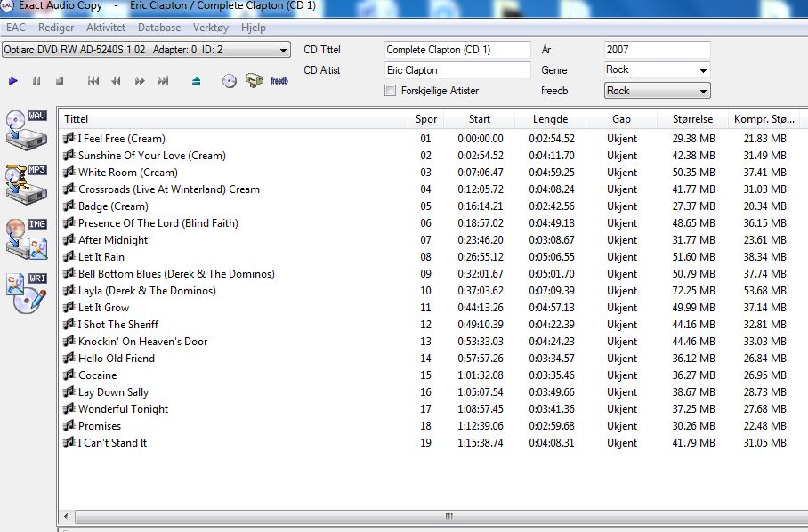808x532 pixels.
Task: Open the Database menu
Action: coord(159,28)
